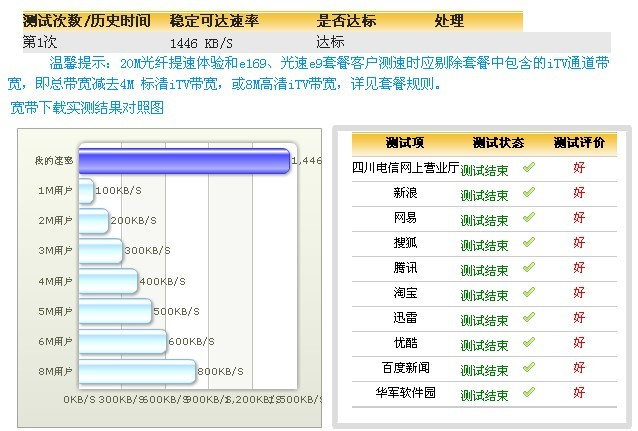The height and width of the screenshot is (431, 638).
Task: Click the 第1次 table cell
Action: pyautogui.click(x=40, y=42)
